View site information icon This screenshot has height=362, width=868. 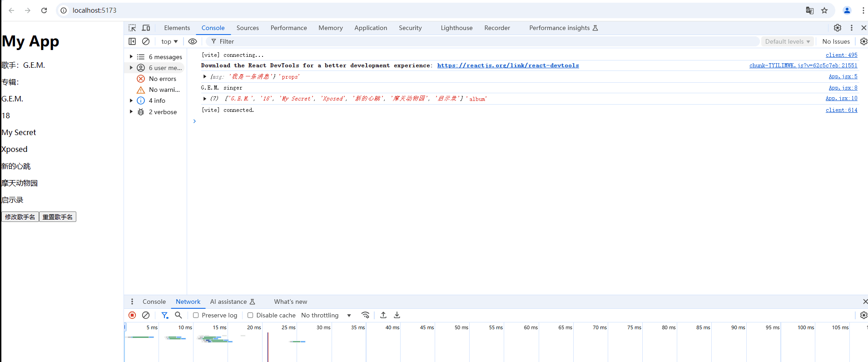coord(64,10)
